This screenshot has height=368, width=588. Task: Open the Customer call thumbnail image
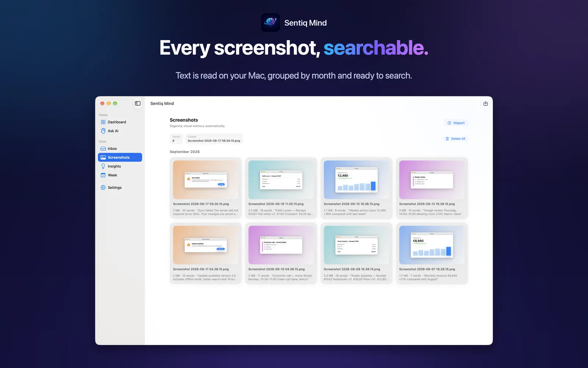click(x=281, y=245)
